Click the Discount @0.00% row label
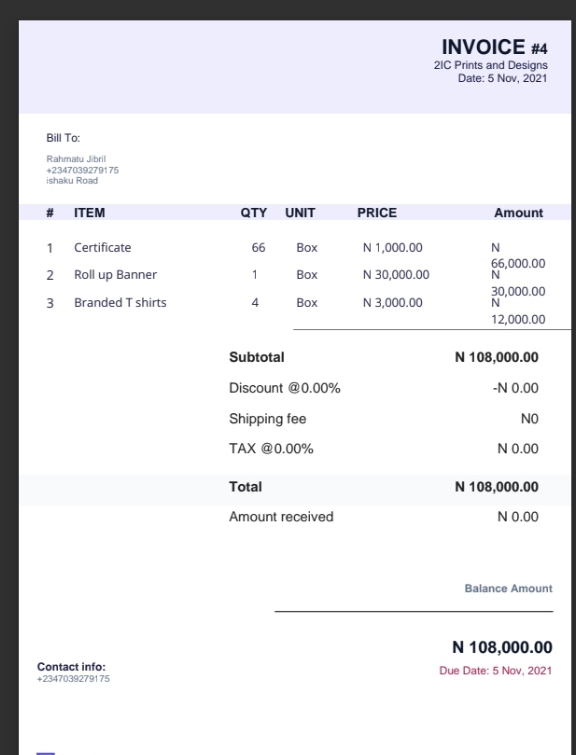 coord(285,388)
